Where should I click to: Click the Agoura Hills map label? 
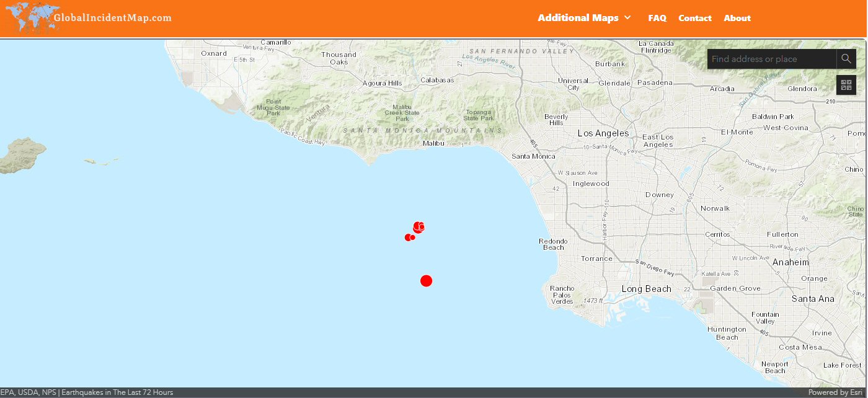click(383, 83)
